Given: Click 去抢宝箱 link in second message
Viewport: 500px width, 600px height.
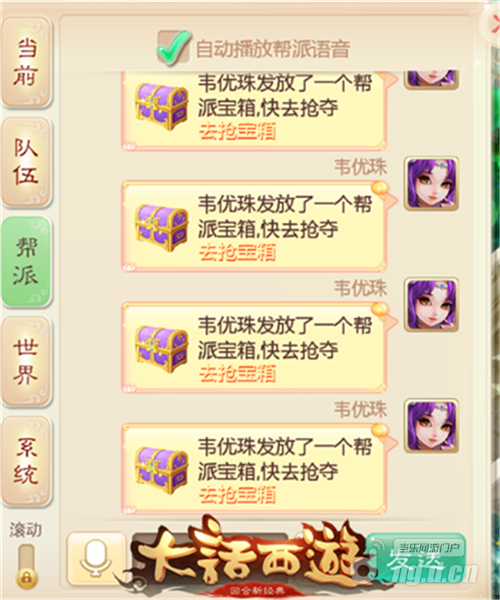Looking at the screenshot, I should pos(237,253).
